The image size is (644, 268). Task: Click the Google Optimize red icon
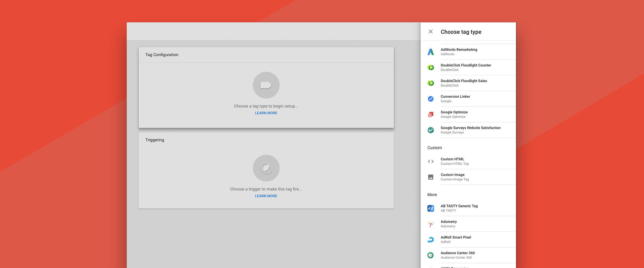[x=430, y=114]
